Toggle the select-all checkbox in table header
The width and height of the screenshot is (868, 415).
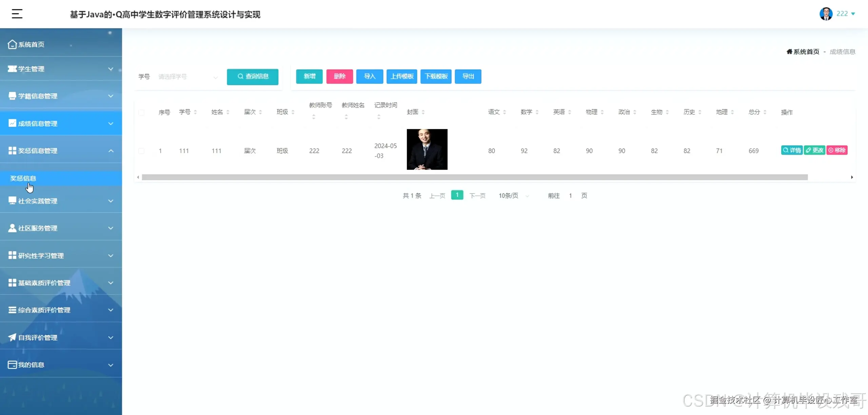[141, 112]
